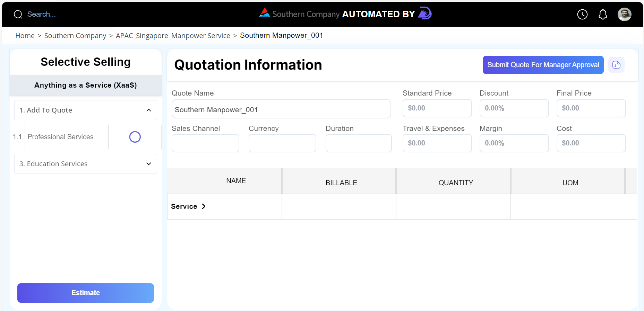This screenshot has width=644, height=311.
Task: Collapse the Add To Quote section
Action: pyautogui.click(x=149, y=110)
